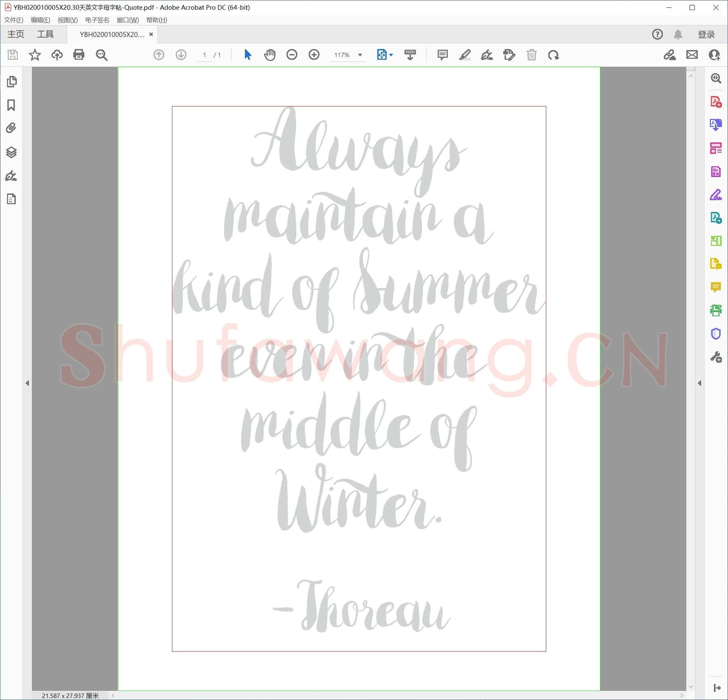Viewport: 728px width, 700px height.
Task: Switch to the 主页 tab
Action: [16, 34]
